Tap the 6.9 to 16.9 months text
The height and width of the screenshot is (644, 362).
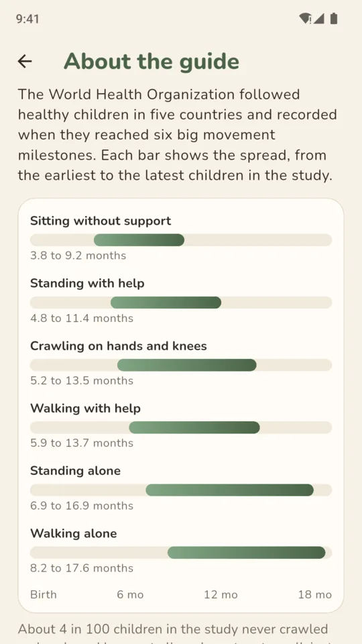pos(82,506)
